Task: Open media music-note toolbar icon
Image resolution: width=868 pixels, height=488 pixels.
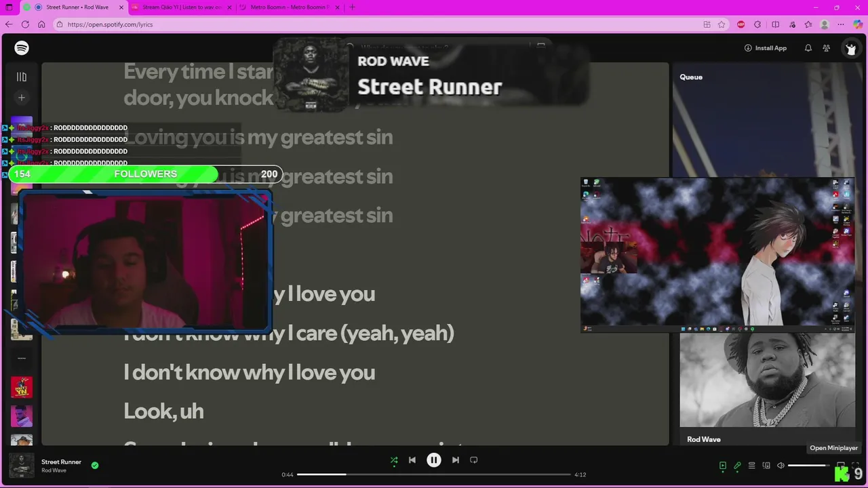Action: (x=792, y=24)
